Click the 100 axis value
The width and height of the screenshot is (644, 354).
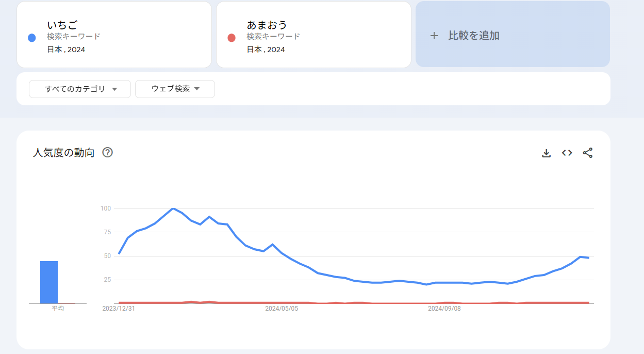coord(106,208)
